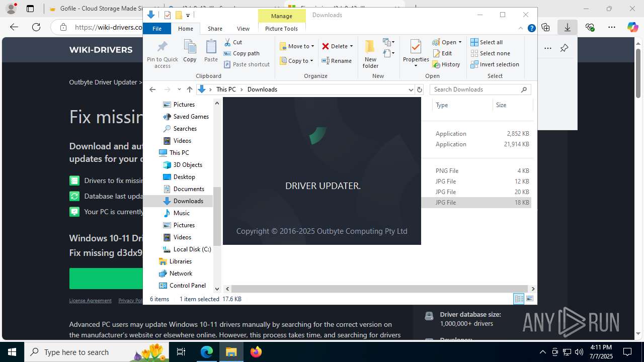Refresh the Downloads folder view
This screenshot has height=362, width=644.
(x=419, y=89)
